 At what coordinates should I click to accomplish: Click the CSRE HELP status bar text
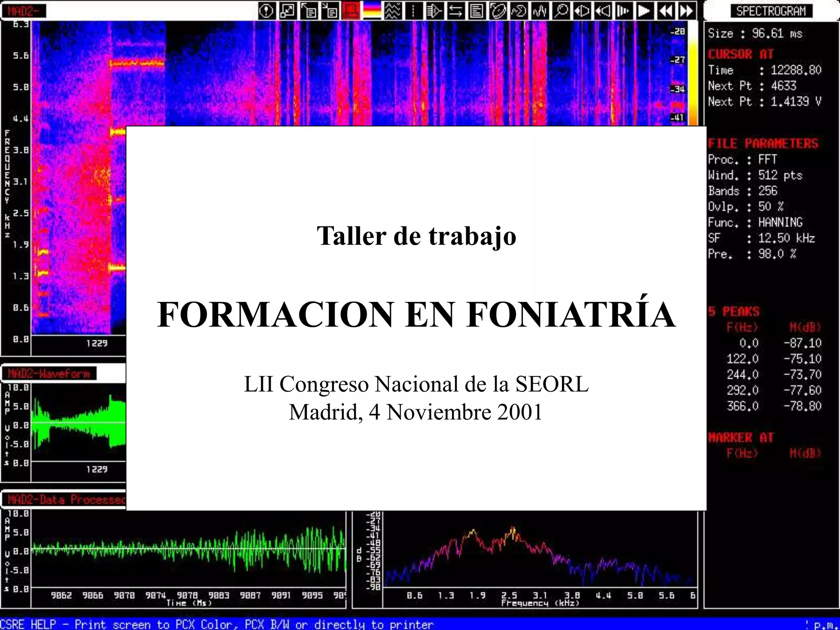tap(217, 624)
